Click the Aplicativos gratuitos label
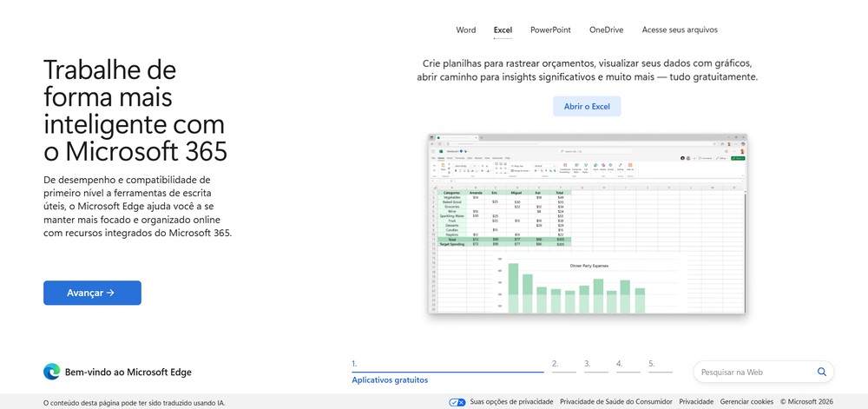The height and width of the screenshot is (409, 868). tap(390, 380)
